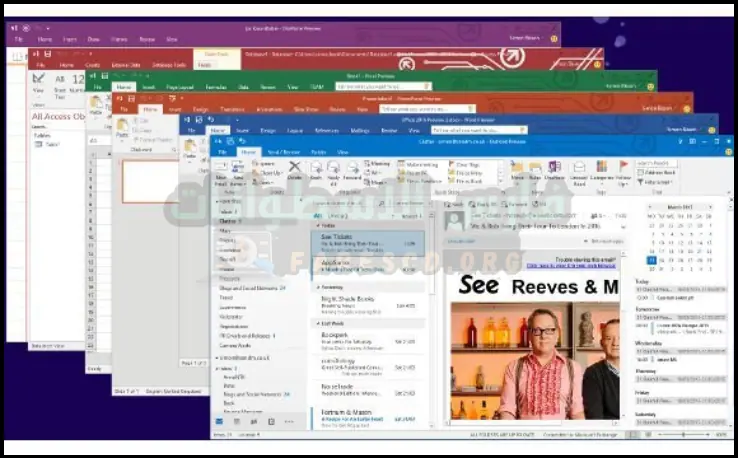738x458 pixels.
Task: Click Reply in reading pane header
Action: tap(456, 204)
